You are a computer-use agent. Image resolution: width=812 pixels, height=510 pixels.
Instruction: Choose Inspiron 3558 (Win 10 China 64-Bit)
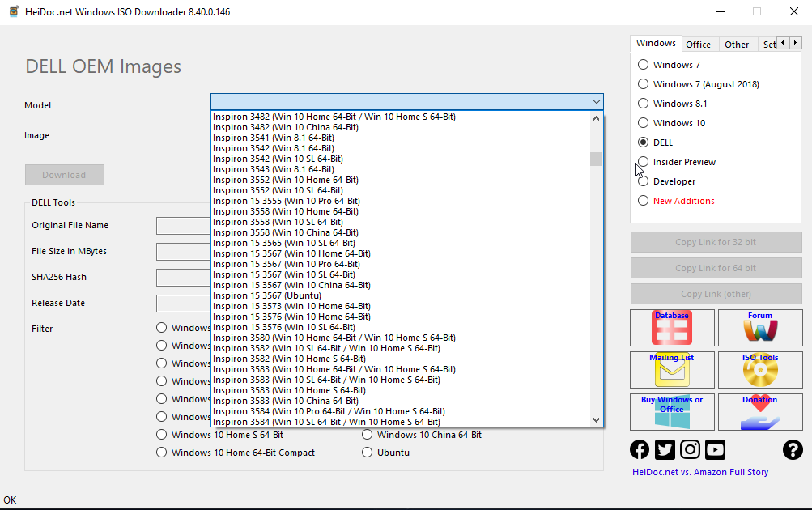pyautogui.click(x=401, y=232)
